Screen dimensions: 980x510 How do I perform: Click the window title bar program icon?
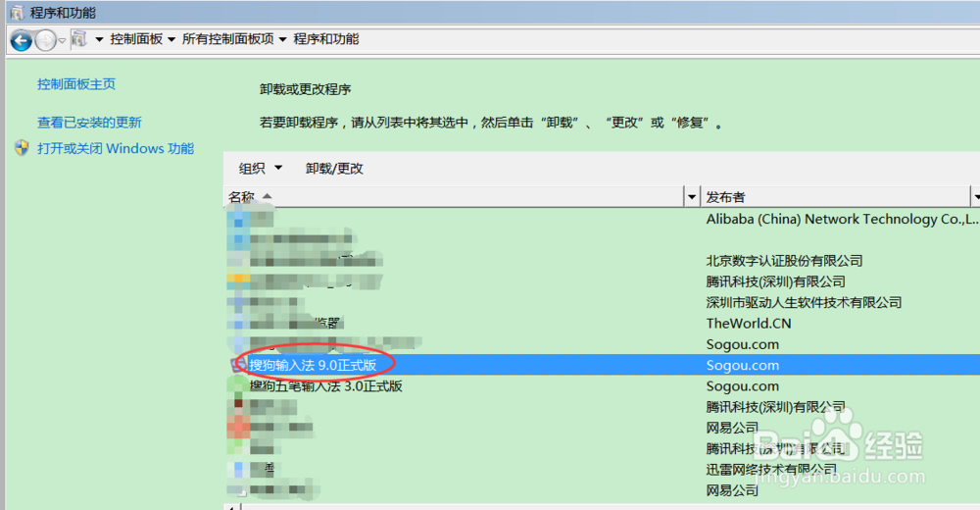pyautogui.click(x=18, y=13)
